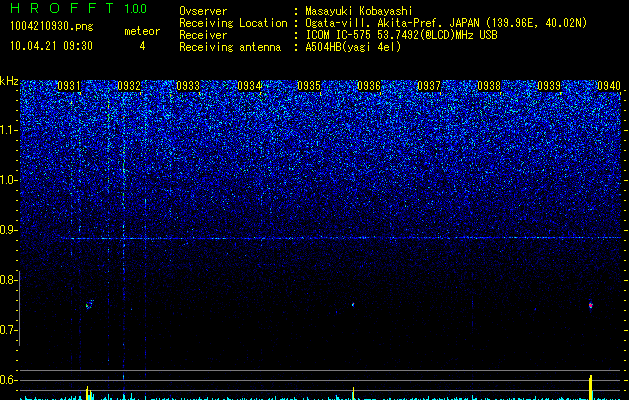This screenshot has height=400, width=629.
Task: Click the 0940 time marker
Action: tap(609, 86)
